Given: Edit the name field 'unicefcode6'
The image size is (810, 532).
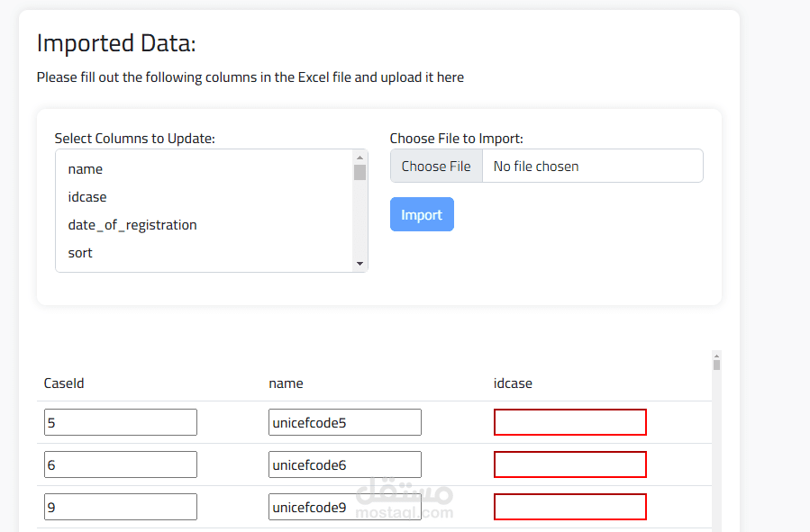Looking at the screenshot, I should point(345,464).
